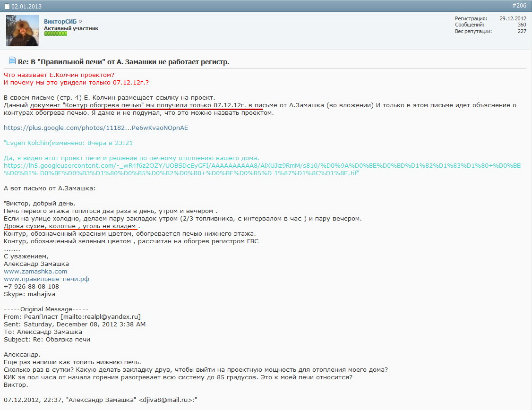Click the red heading "Что называет Е.Колчин проектом?"

tap(59, 75)
